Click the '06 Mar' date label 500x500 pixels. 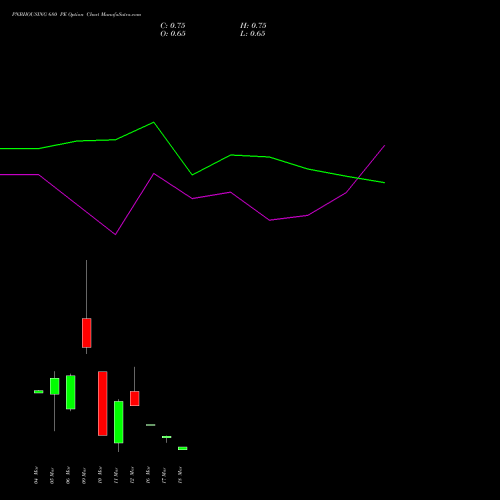[68, 475]
